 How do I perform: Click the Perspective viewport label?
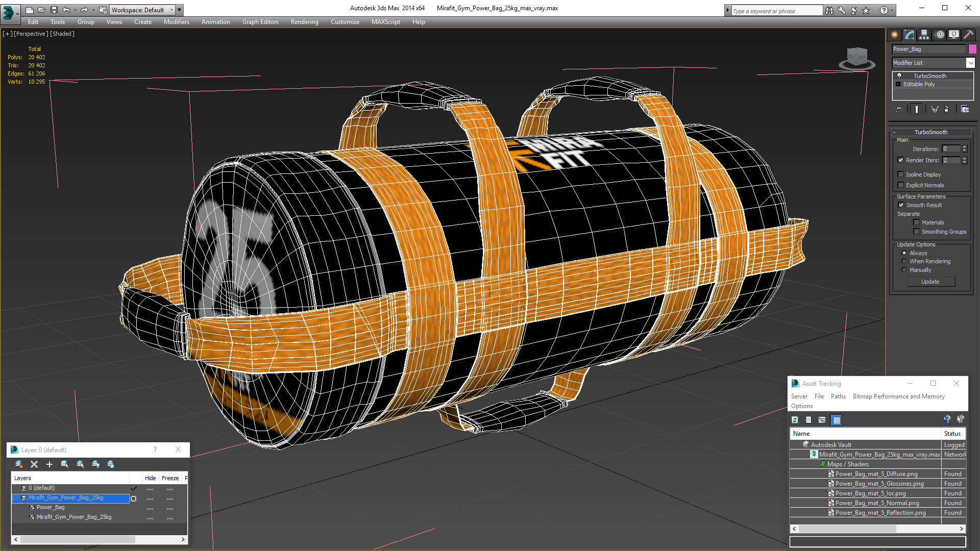click(x=31, y=34)
